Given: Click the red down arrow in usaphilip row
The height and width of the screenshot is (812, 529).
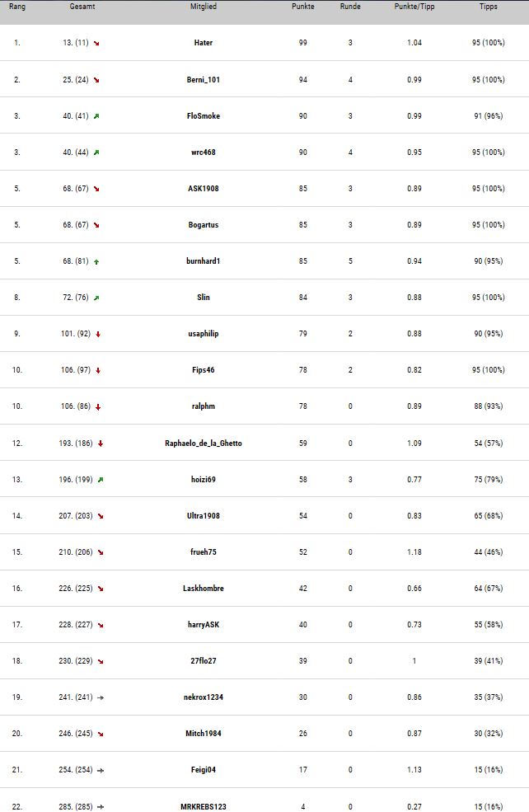Looking at the screenshot, I should [98, 335].
